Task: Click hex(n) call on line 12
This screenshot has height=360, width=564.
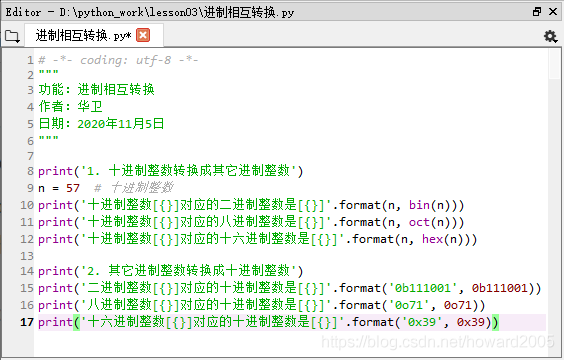Action: point(443,239)
